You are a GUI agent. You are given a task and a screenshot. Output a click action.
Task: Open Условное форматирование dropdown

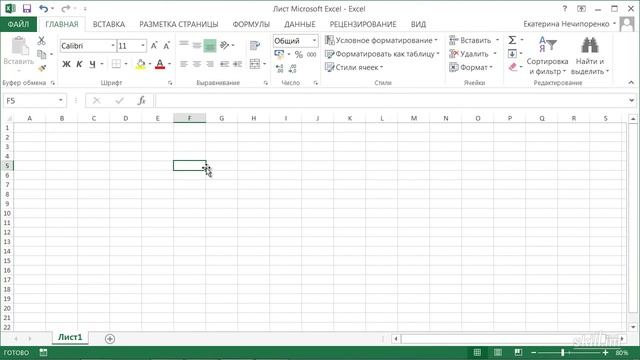click(381, 40)
